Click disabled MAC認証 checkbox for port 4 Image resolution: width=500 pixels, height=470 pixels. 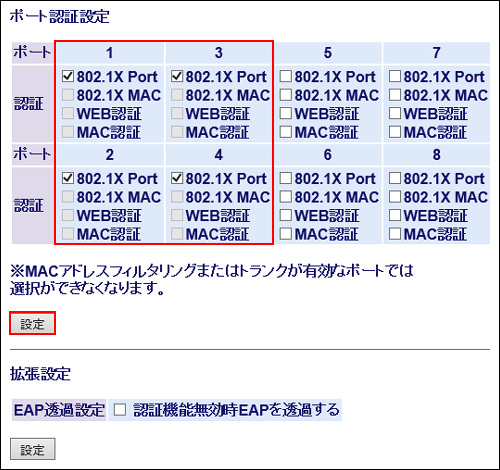pos(177,234)
